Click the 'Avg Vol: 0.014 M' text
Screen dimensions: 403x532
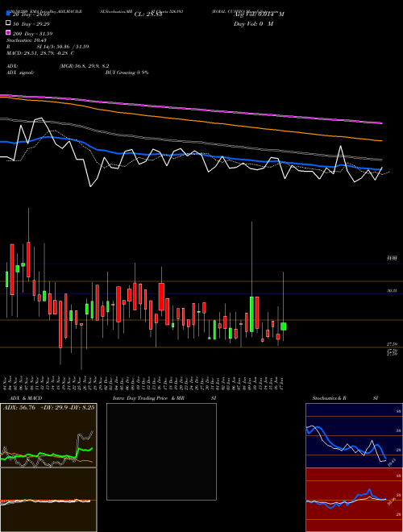coord(259,14)
